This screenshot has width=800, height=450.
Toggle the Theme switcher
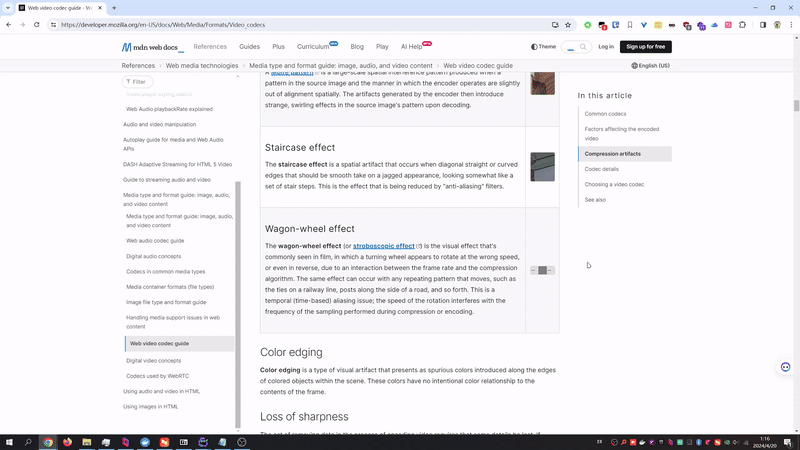click(543, 47)
